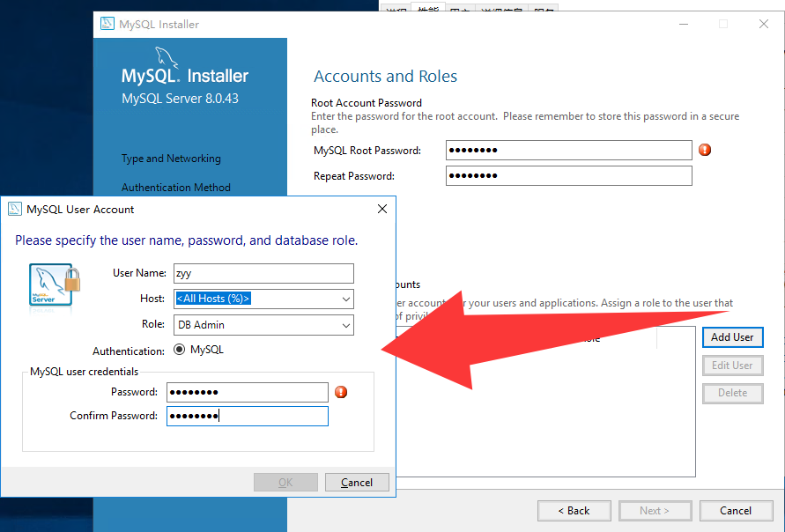Click the 'MySQL Root Password:' label

click(367, 150)
